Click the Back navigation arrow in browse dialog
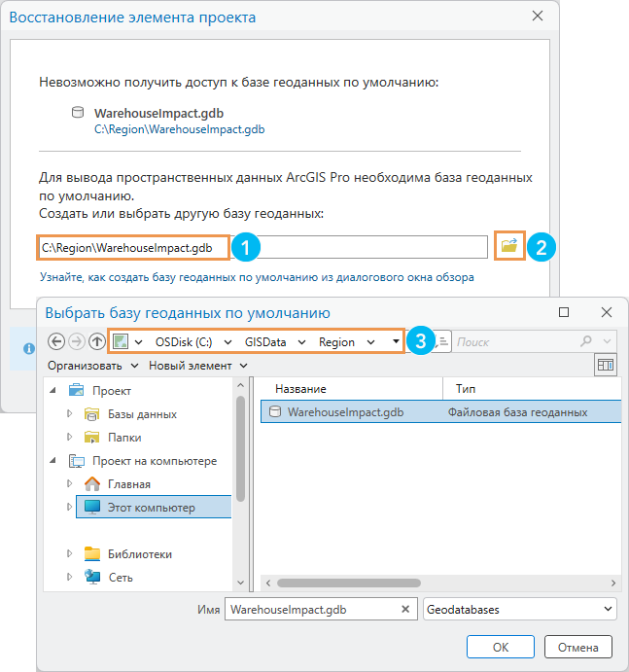Screen dimensions: 629x672 (56, 341)
